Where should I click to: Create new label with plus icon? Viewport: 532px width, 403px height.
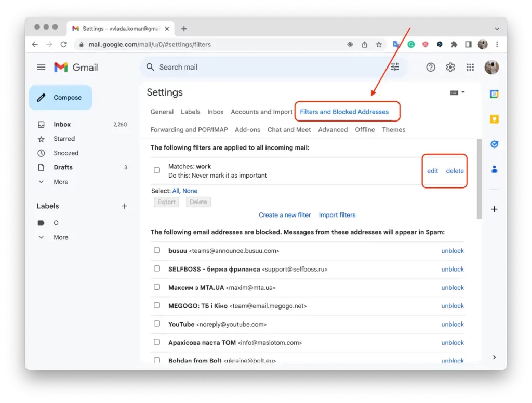click(x=125, y=206)
